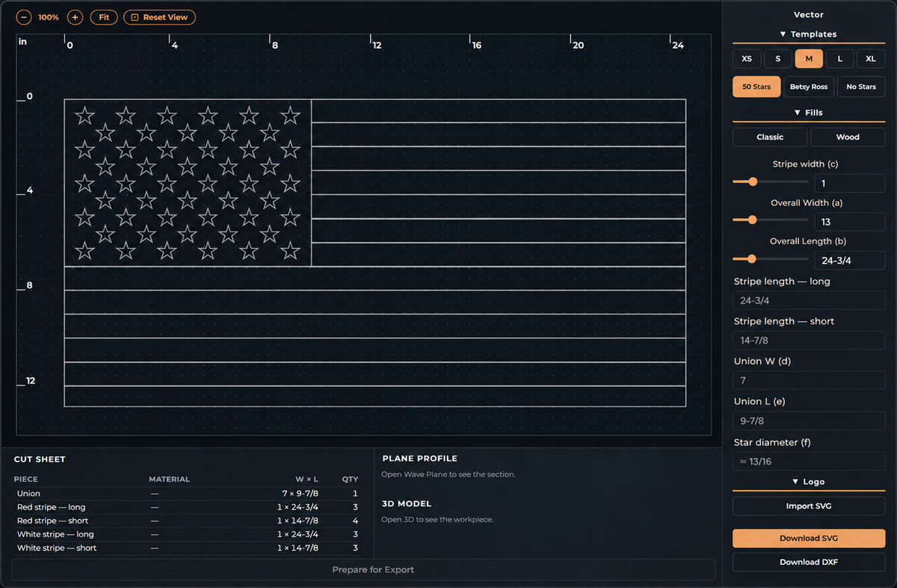This screenshot has width=897, height=588.
Task: Collapse the Fills section
Action: (x=808, y=113)
